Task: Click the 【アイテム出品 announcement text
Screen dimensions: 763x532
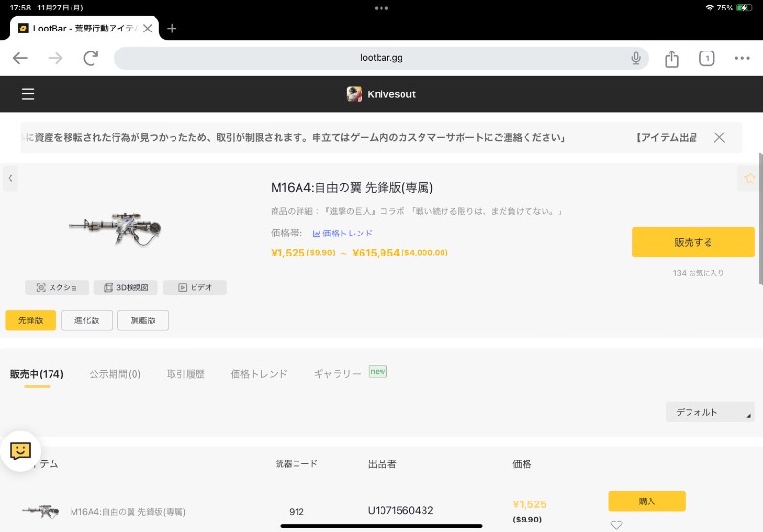Action: pos(665,137)
